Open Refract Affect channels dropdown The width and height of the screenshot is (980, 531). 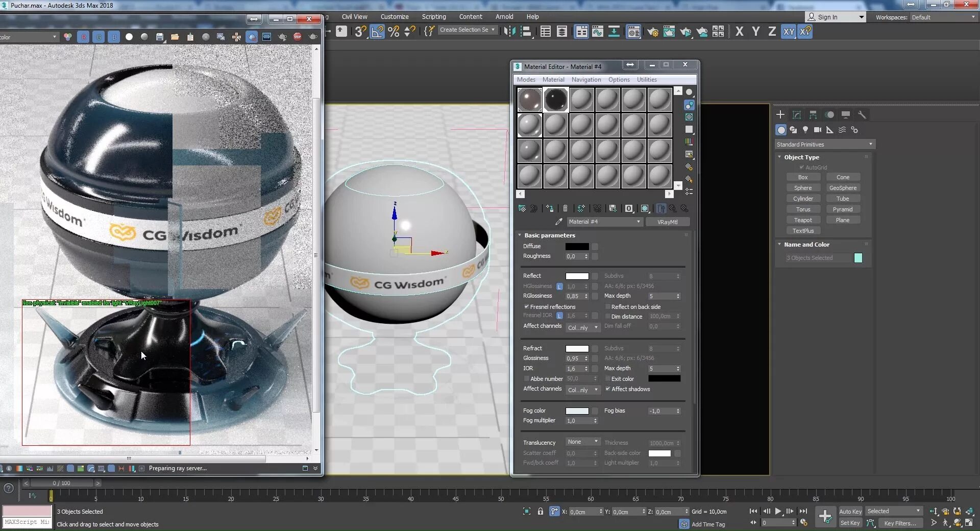coord(583,390)
